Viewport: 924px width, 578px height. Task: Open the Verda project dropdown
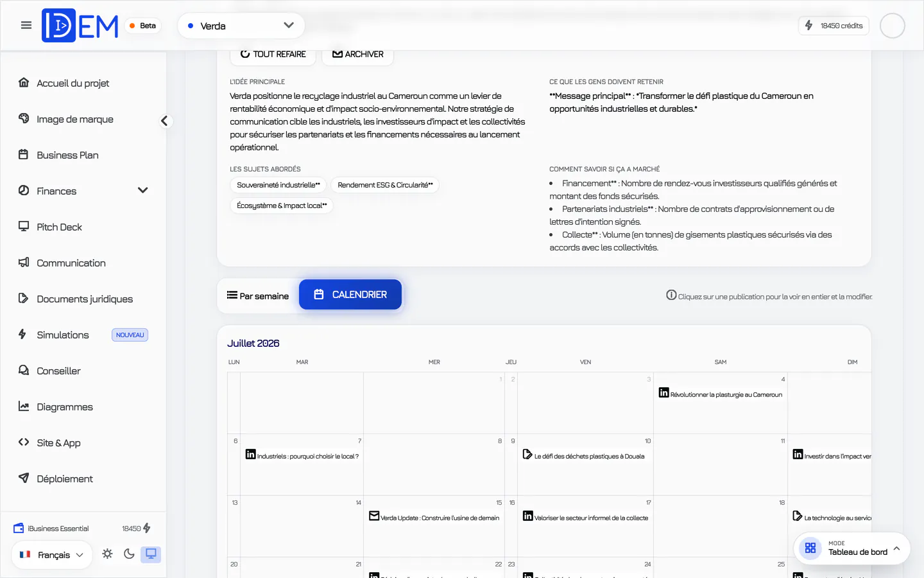click(x=241, y=26)
